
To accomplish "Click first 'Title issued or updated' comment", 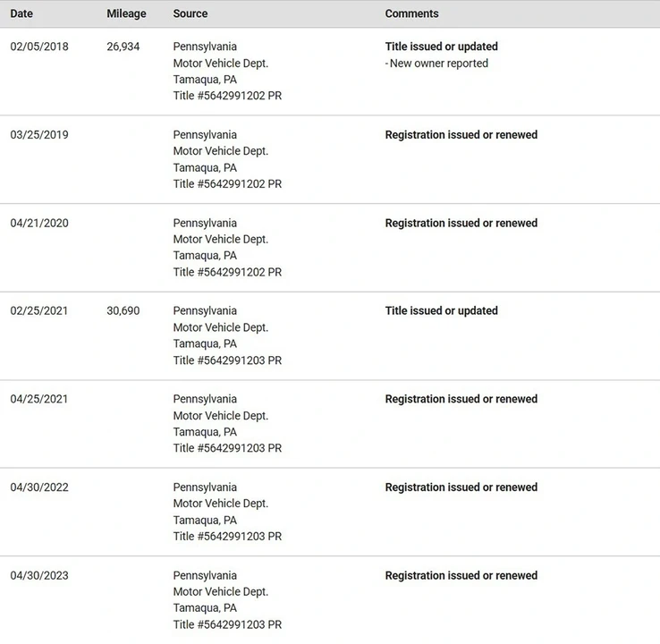I will 441,47.
